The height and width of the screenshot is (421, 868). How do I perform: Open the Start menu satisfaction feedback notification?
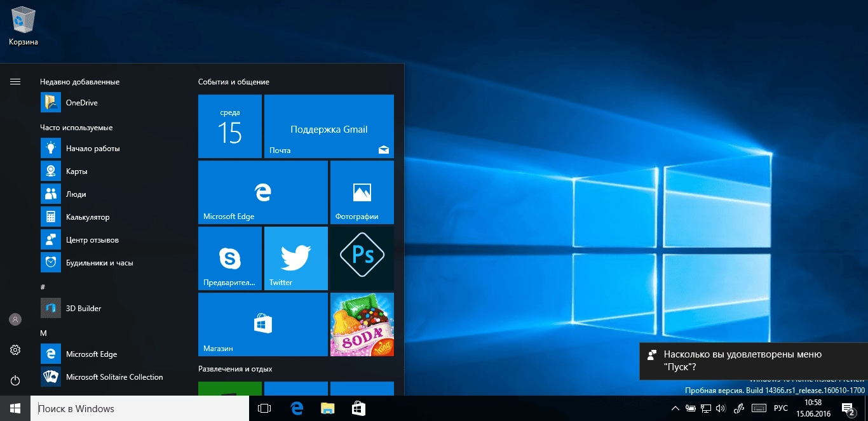(x=754, y=361)
